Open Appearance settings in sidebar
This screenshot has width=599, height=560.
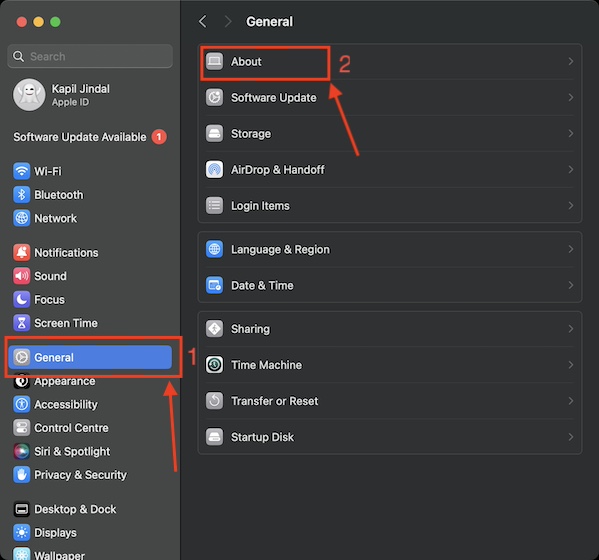[64, 381]
